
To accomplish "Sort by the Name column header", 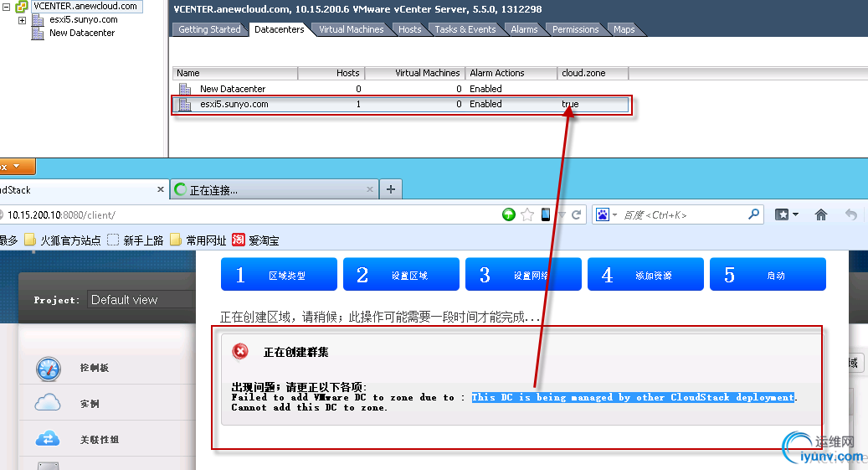I will pyautogui.click(x=234, y=73).
